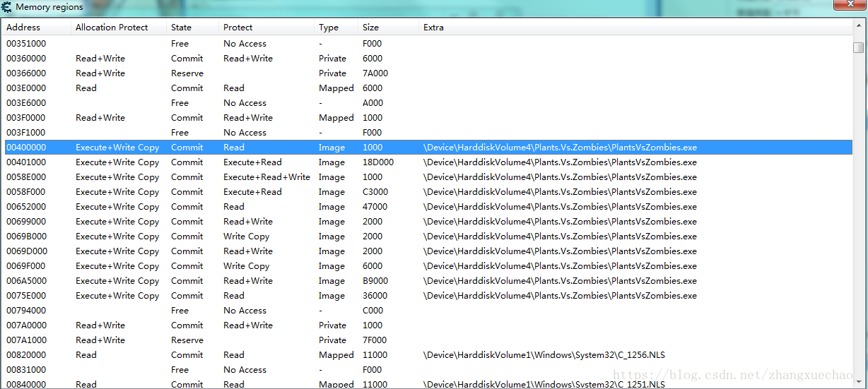Select the row at address 0058E000

tap(427, 177)
